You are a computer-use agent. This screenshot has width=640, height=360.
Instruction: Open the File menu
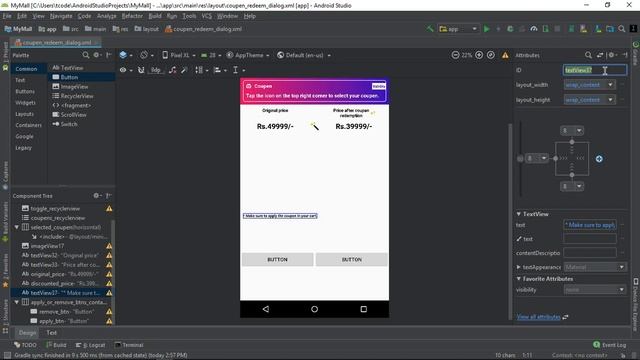(7, 16)
